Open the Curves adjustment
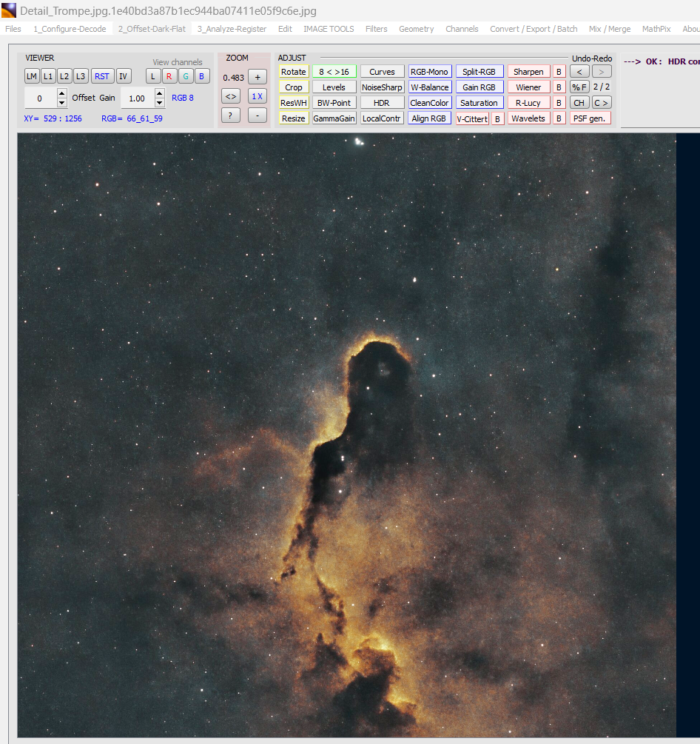700x744 pixels. pyautogui.click(x=382, y=72)
